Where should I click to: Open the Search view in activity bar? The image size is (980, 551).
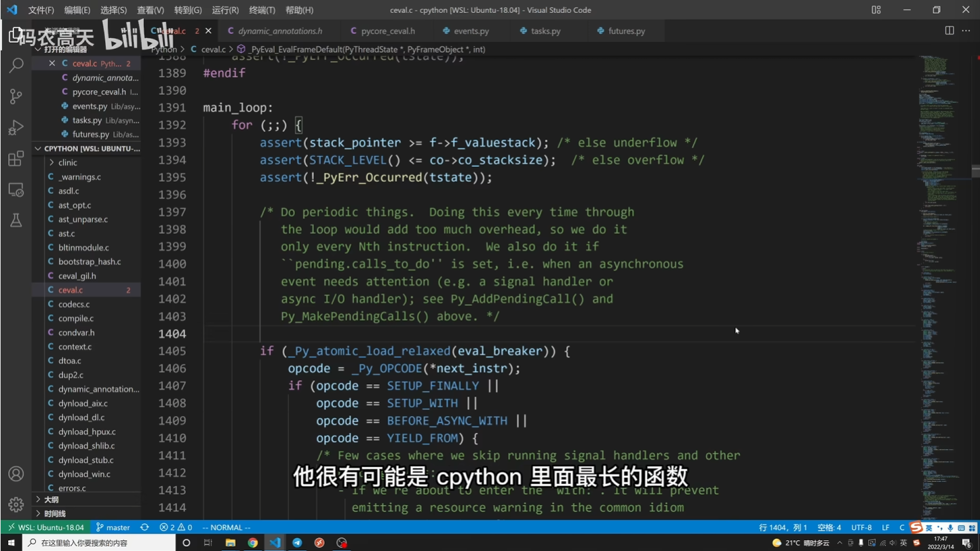[x=16, y=65]
